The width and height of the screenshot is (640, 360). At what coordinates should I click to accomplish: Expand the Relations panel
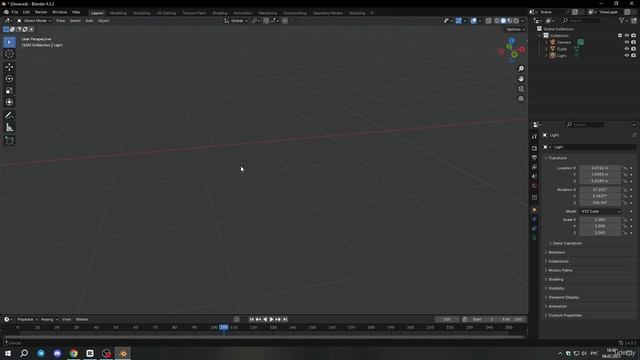[x=556, y=252]
